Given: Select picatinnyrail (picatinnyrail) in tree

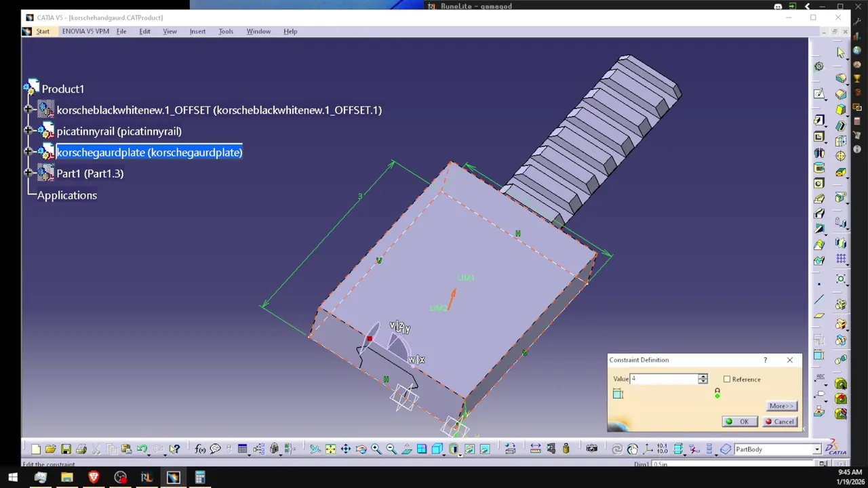Looking at the screenshot, I should pos(119,131).
